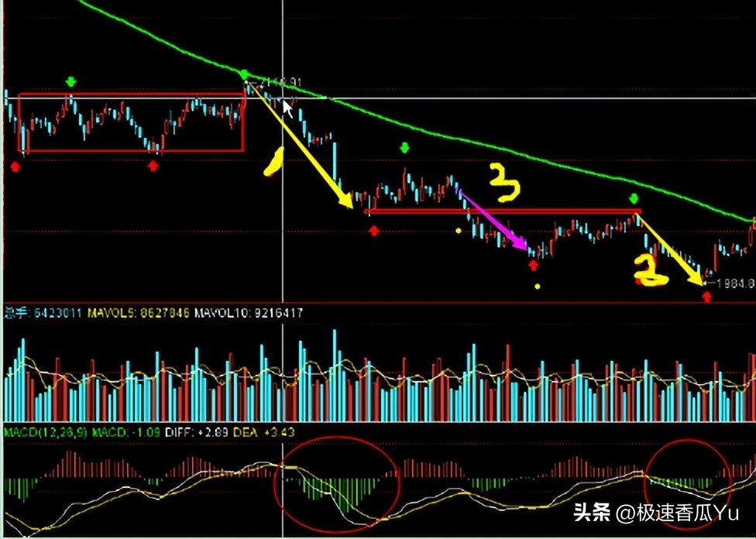Viewport: 756px width, 539px height.
Task: Click the green down arrow above the red box
Action: tap(71, 81)
